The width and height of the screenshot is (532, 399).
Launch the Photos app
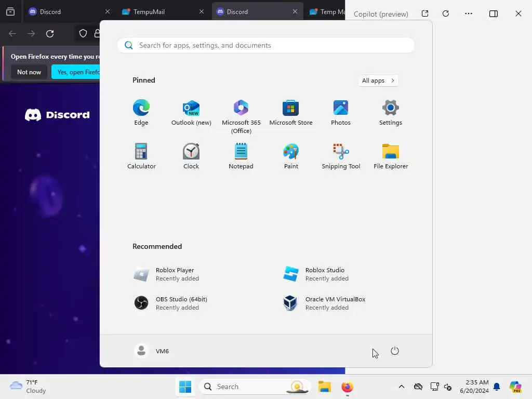pos(341,113)
